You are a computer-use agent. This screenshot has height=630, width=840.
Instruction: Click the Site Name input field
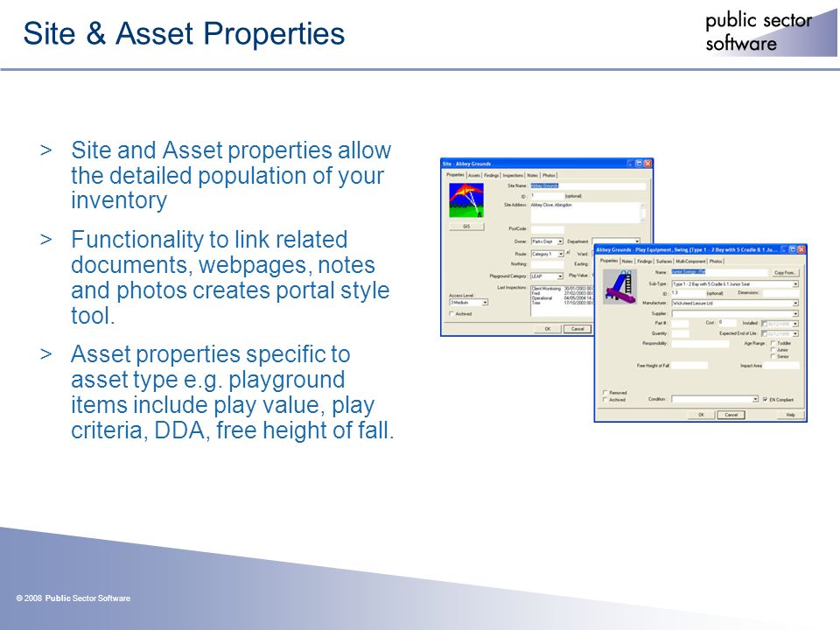click(588, 185)
